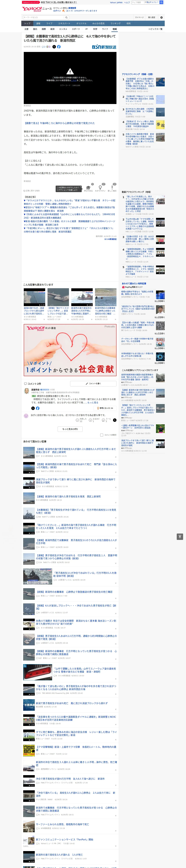Share article on X from the header
This screenshot has height=868, width=186.
coord(54,47)
